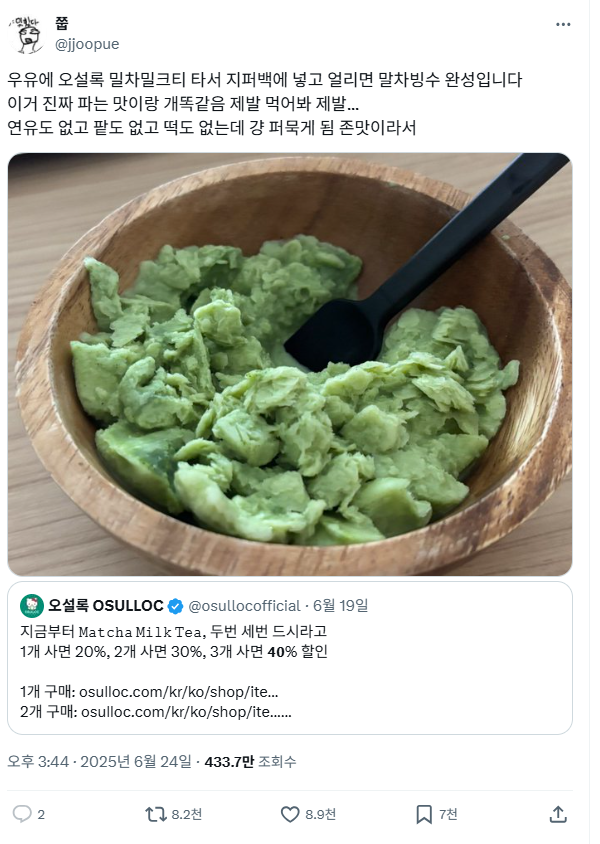Open the quoted tweet's 6월 19일 date
Screen dimensions: 600x844
pos(341,606)
